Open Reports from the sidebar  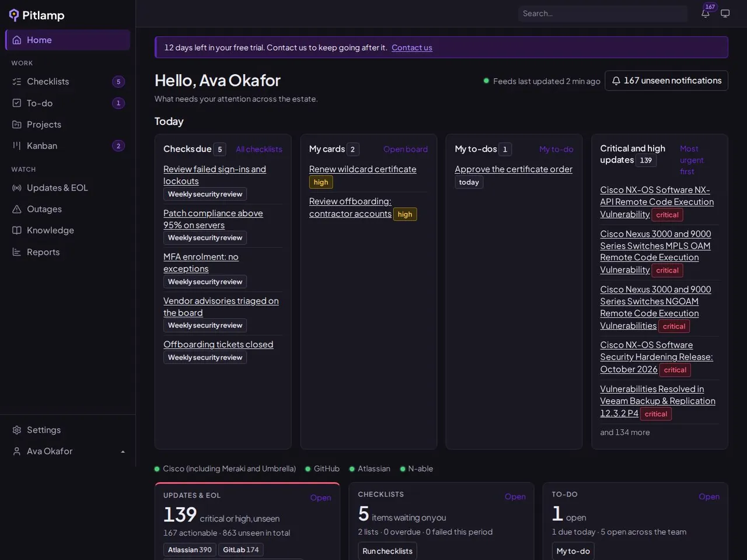point(68,252)
